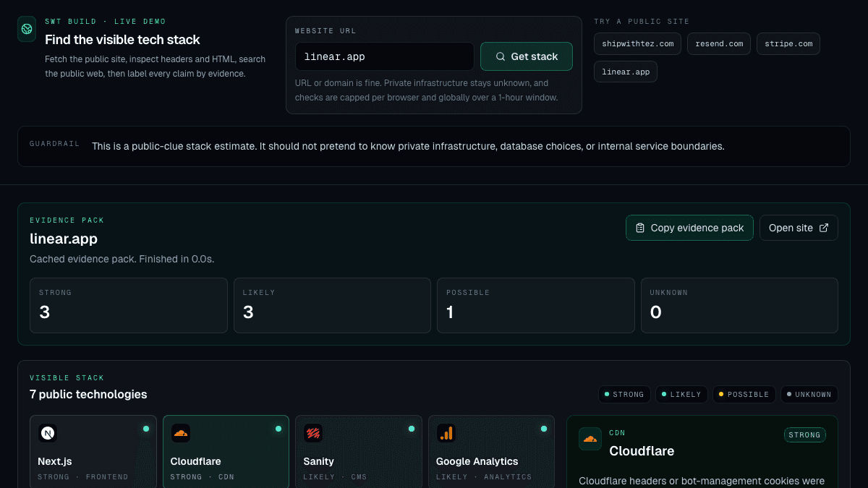
Task: Click the '7 public technologies' heading
Action: click(88, 395)
